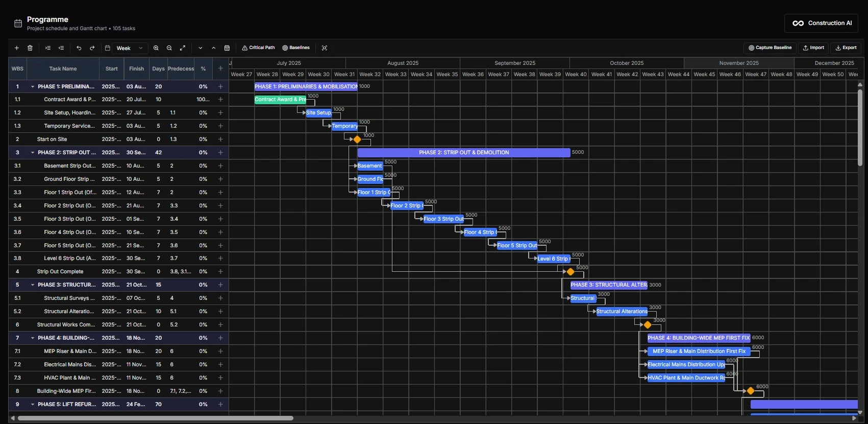Viewport: 868px width, 424px height.
Task: Add a new task with the plus toolbar icon
Action: click(16, 48)
